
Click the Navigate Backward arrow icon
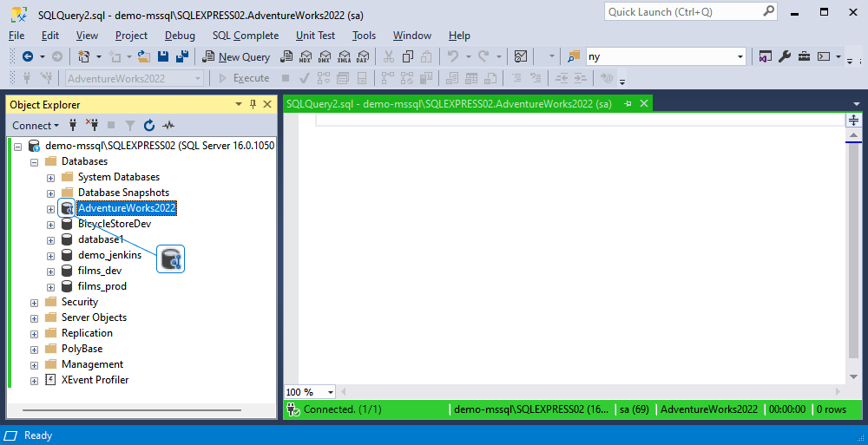(x=28, y=56)
